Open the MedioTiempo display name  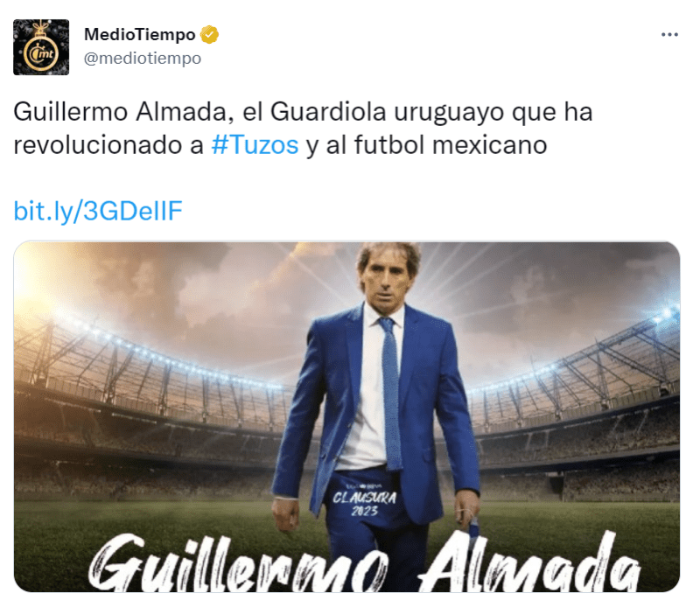pyautogui.click(x=140, y=35)
